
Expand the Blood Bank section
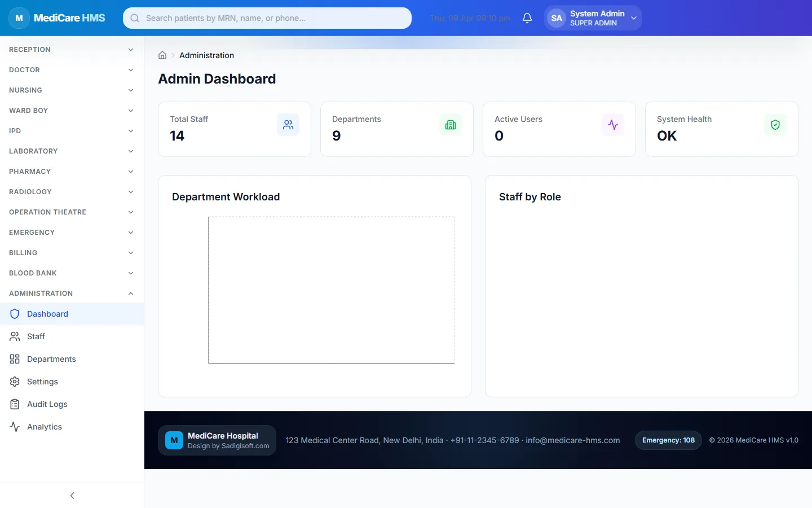pyautogui.click(x=72, y=273)
